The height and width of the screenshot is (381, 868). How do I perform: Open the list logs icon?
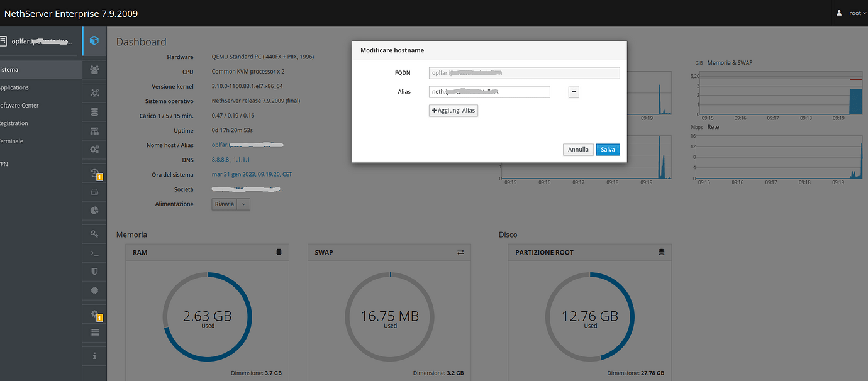click(x=94, y=332)
